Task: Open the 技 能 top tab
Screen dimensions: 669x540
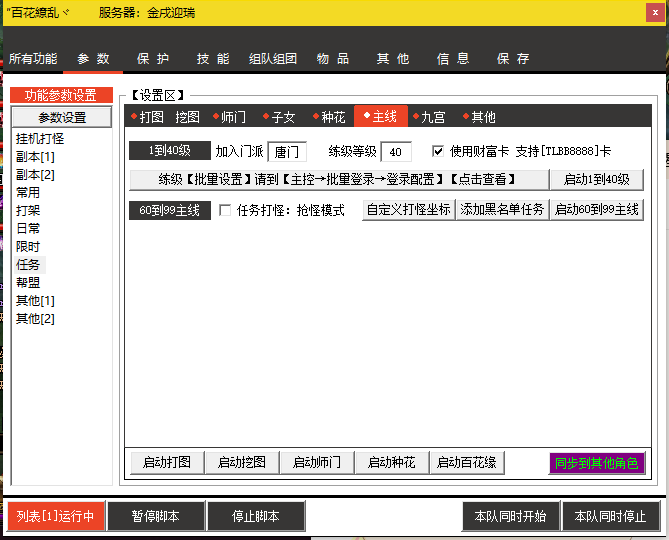Action: 213,58
